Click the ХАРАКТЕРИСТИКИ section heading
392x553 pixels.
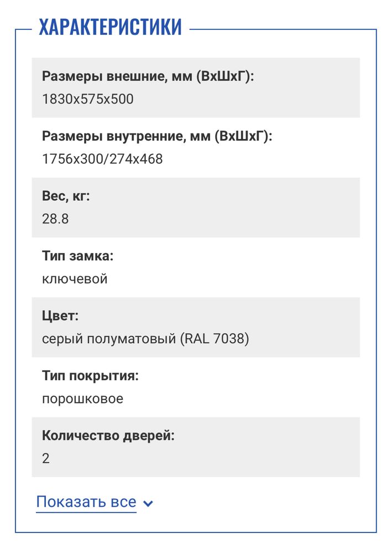(x=110, y=27)
